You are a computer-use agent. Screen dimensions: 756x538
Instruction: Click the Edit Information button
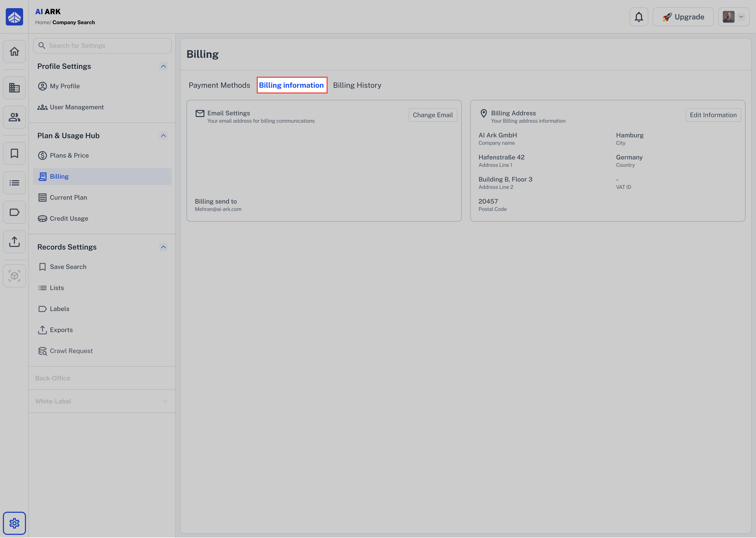click(713, 115)
